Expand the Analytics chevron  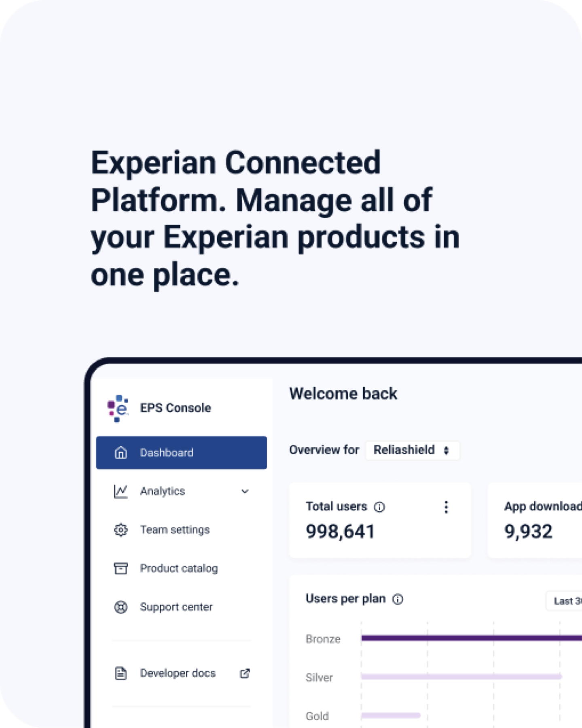tap(245, 491)
